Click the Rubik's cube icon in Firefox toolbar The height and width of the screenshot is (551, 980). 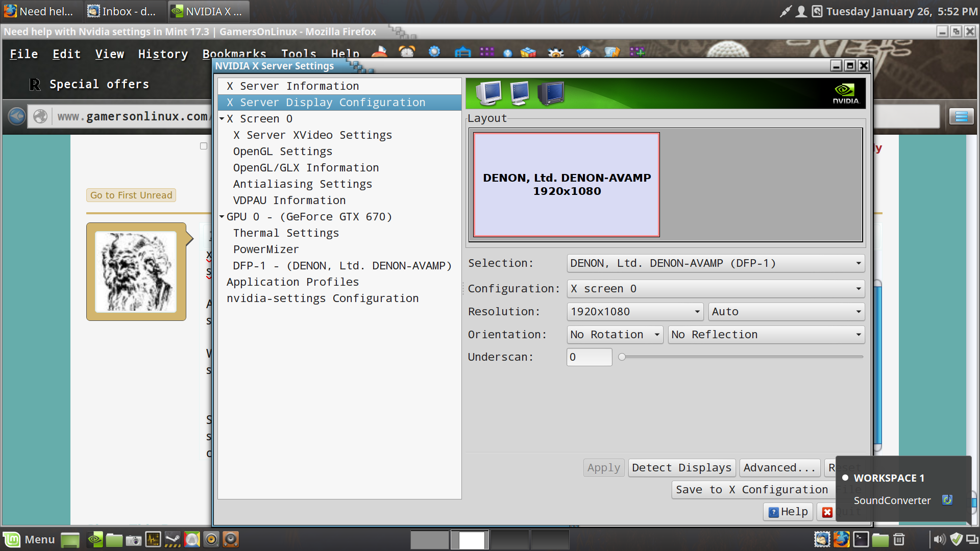point(528,52)
